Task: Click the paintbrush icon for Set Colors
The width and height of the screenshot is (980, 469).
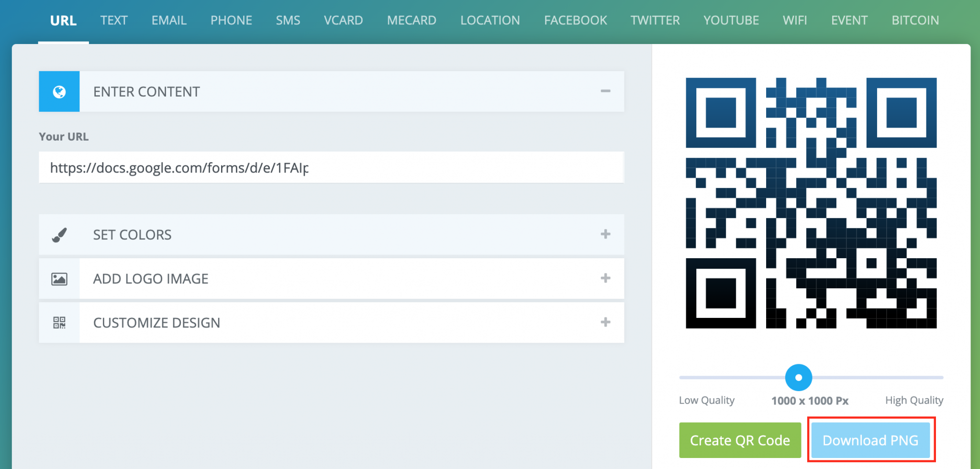Action: [58, 234]
